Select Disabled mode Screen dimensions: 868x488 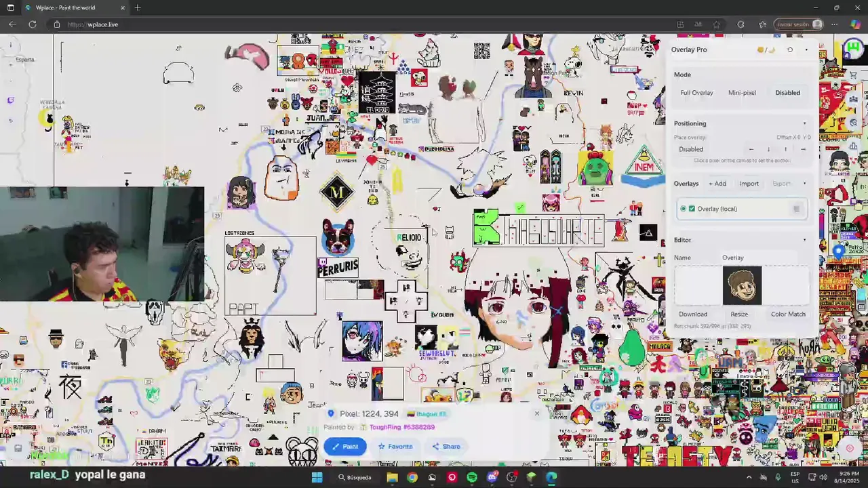pyautogui.click(x=787, y=93)
